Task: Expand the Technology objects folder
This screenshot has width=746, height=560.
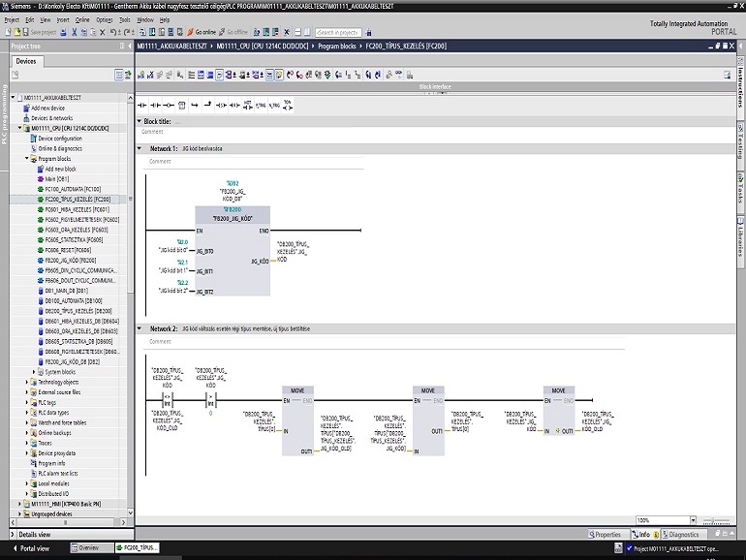Action: [x=27, y=382]
